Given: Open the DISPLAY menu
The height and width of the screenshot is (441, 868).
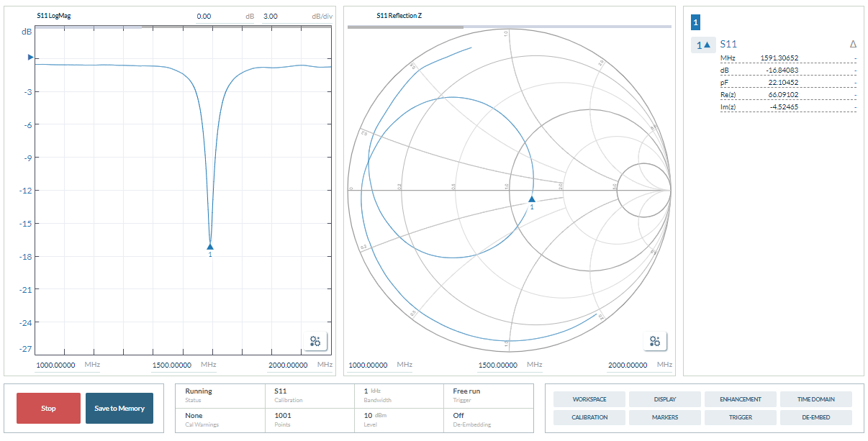Looking at the screenshot, I should (664, 399).
